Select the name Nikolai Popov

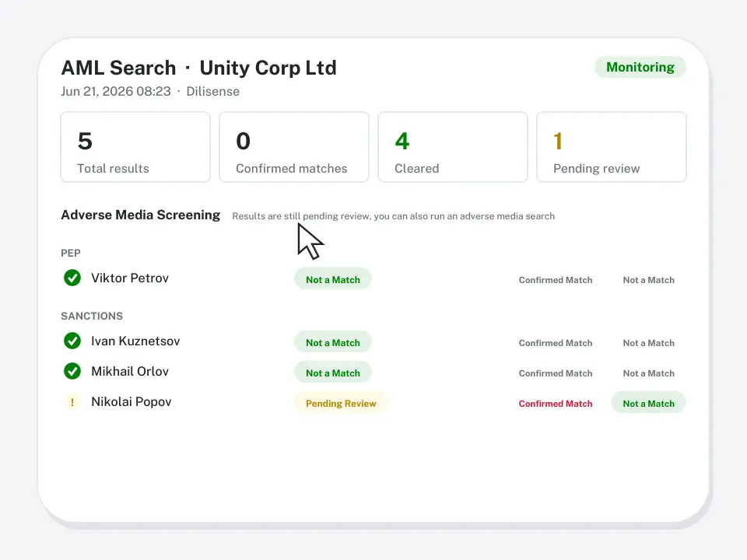[x=132, y=402]
